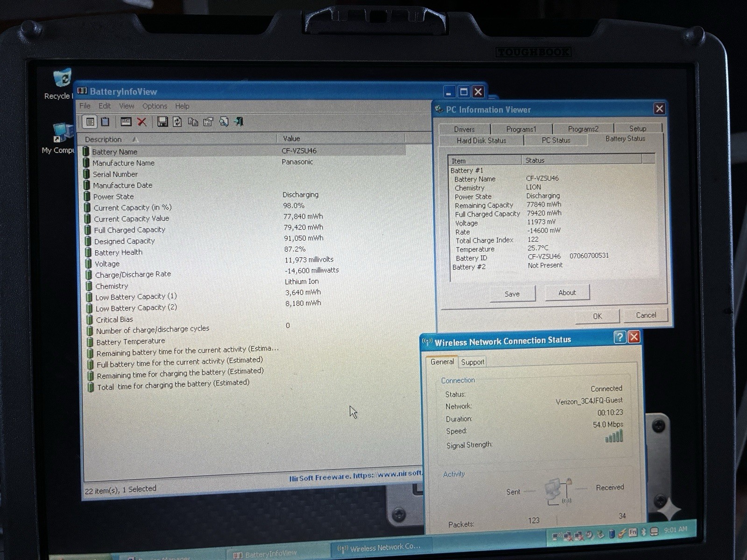Click the Exit door toolbar icon
The image size is (747, 560).
pyautogui.click(x=239, y=122)
